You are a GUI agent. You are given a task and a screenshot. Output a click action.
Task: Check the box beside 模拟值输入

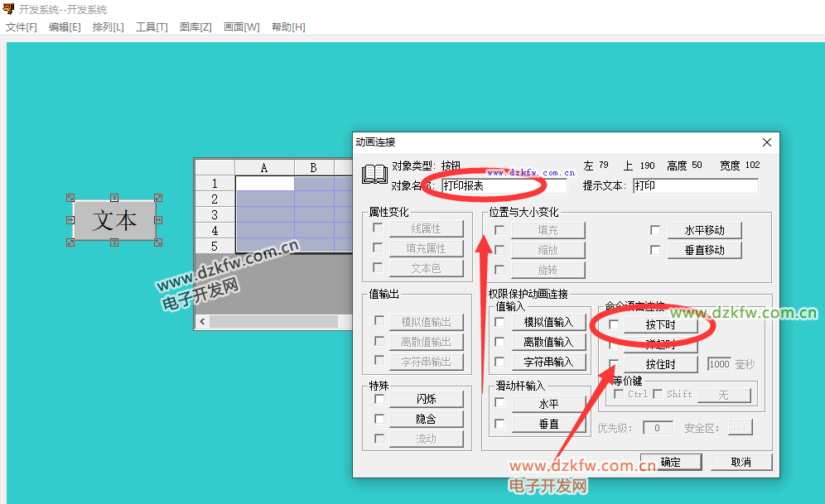click(499, 322)
